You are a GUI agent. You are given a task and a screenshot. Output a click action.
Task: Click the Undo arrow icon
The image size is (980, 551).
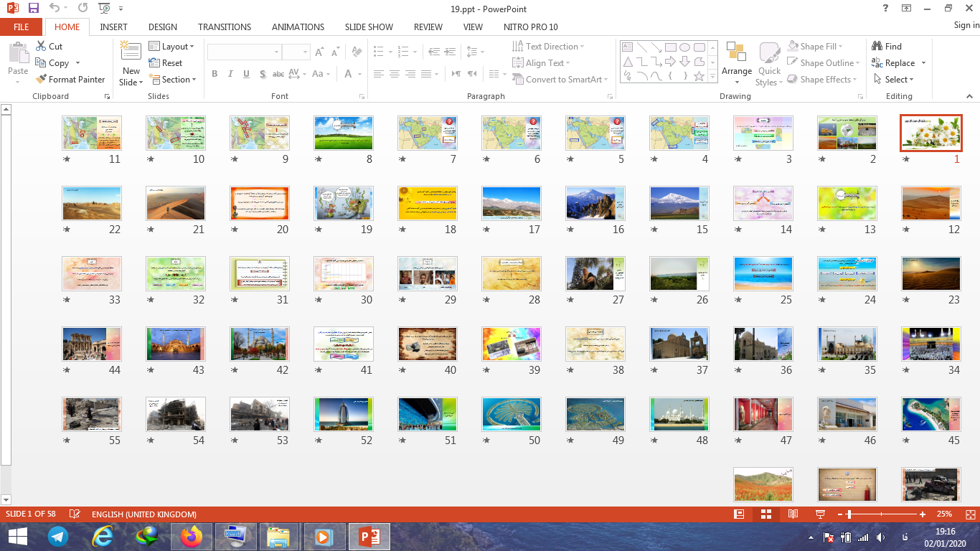(55, 8)
